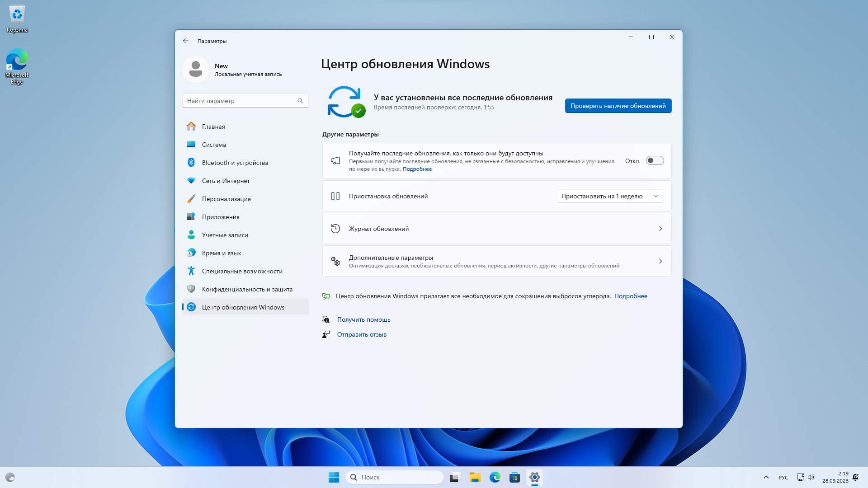Click the Personalization paintbrush icon
868x488 pixels.
191,199
